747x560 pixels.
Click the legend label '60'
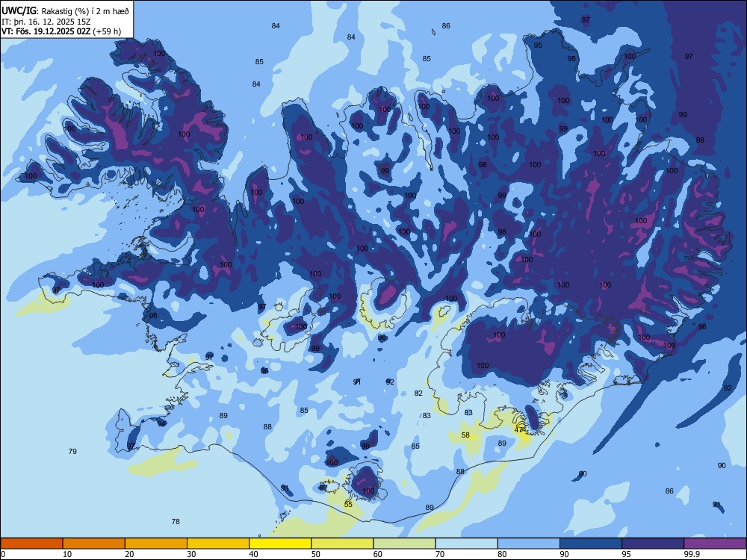[378, 554]
